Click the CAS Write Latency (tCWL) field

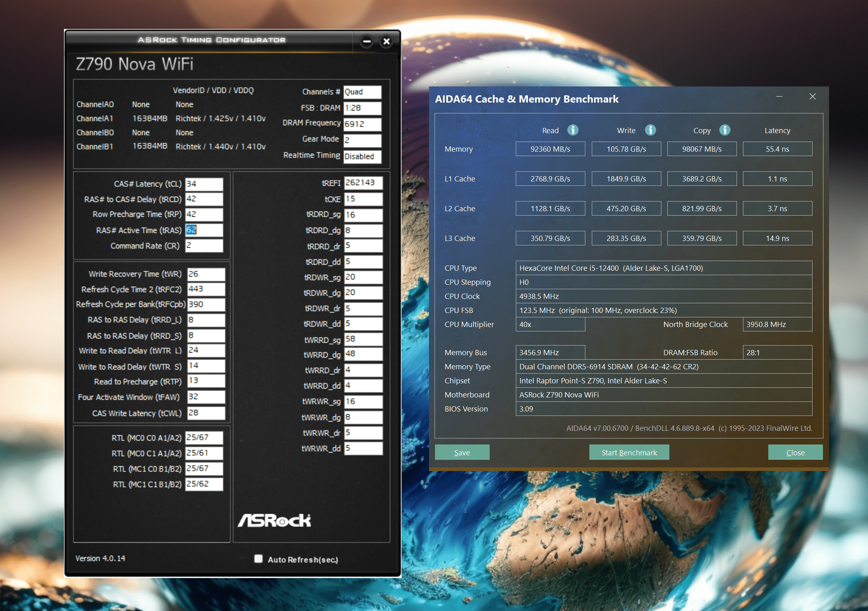pos(206,413)
